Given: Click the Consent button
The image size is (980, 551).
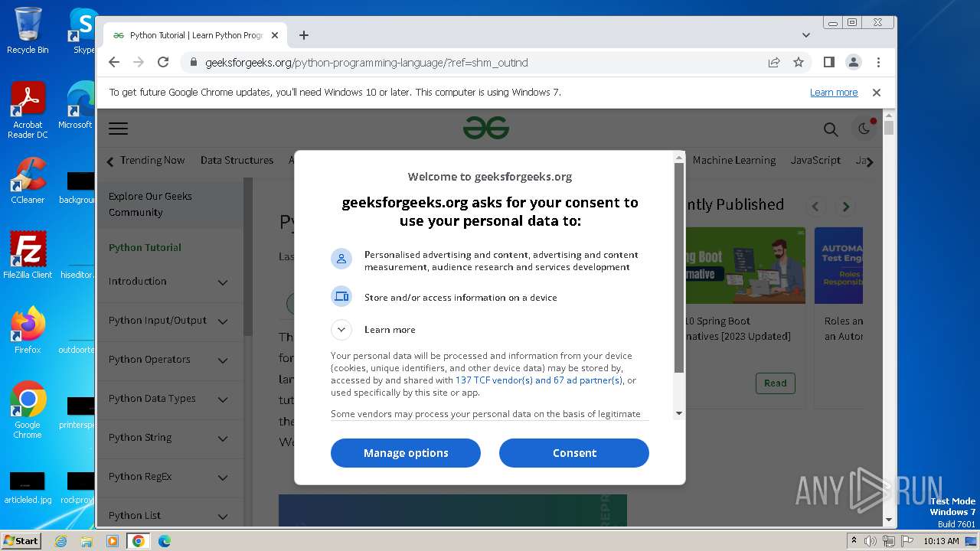Looking at the screenshot, I should pos(574,453).
